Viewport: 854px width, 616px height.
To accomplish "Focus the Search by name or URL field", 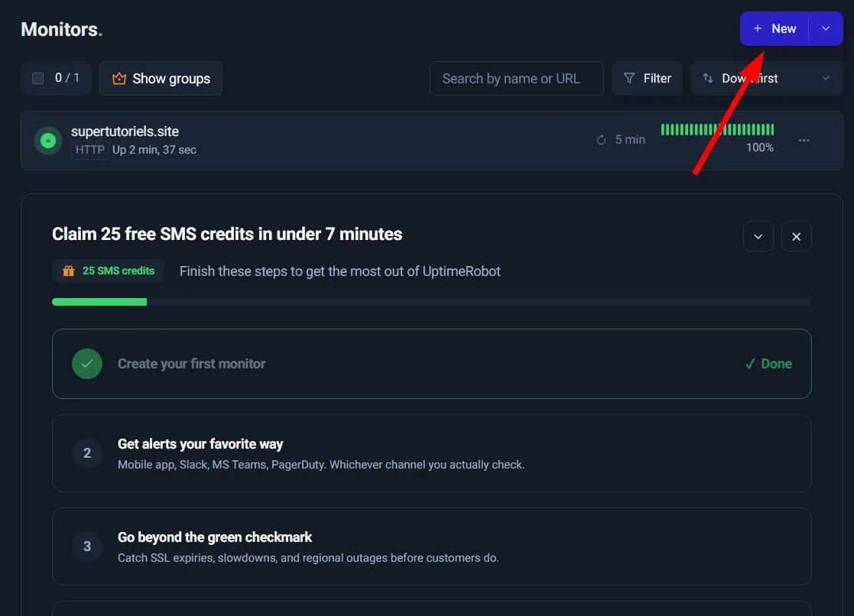I will point(516,79).
